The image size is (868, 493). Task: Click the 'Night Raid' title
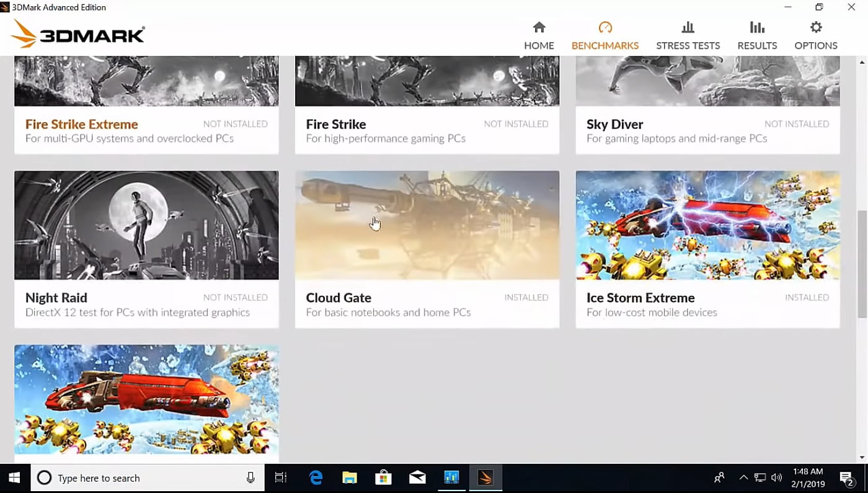[x=56, y=298]
